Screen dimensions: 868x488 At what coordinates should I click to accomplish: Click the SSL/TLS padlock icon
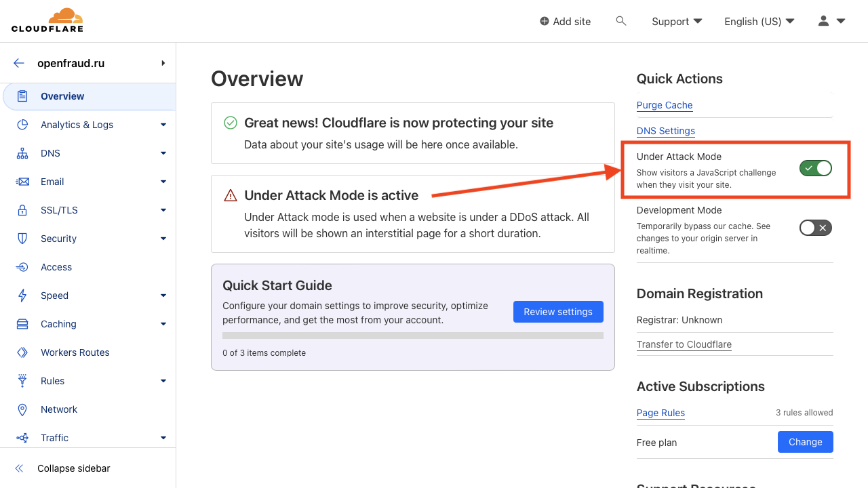(22, 210)
